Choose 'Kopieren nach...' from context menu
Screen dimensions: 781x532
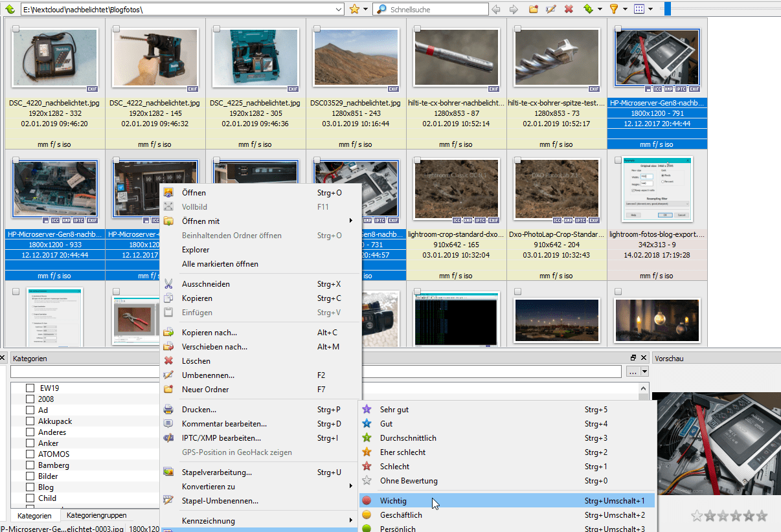point(209,333)
